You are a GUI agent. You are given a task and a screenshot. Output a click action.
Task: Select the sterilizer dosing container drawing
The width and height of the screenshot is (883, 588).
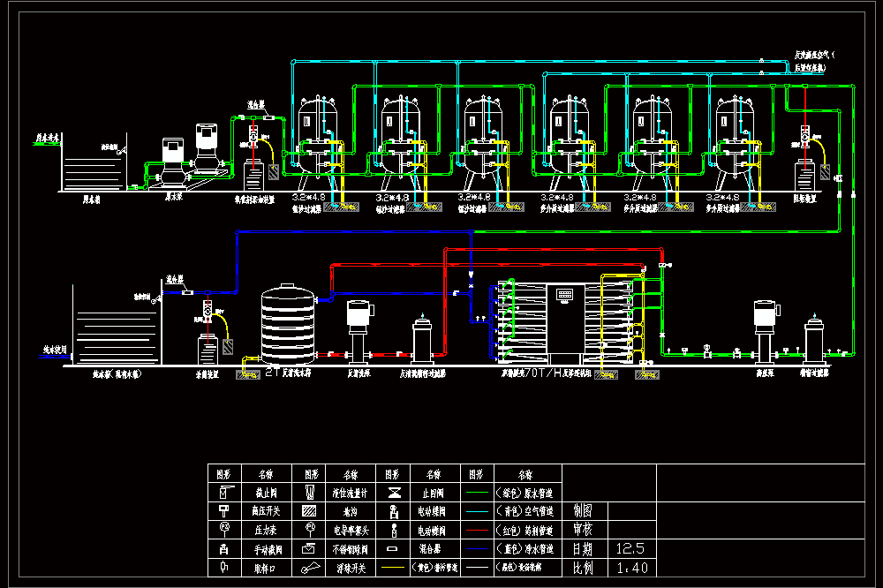(208, 350)
